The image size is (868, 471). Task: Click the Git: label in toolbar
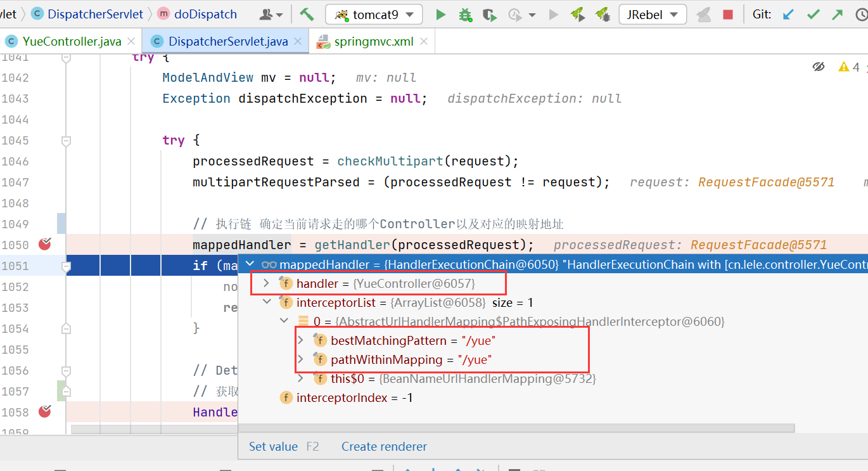pos(762,14)
